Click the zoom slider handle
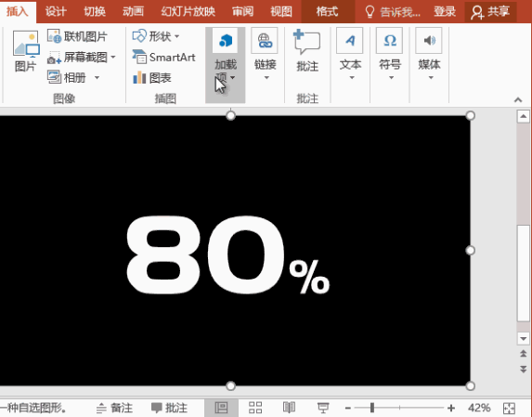This screenshot has width=532, height=417. (x=372, y=408)
